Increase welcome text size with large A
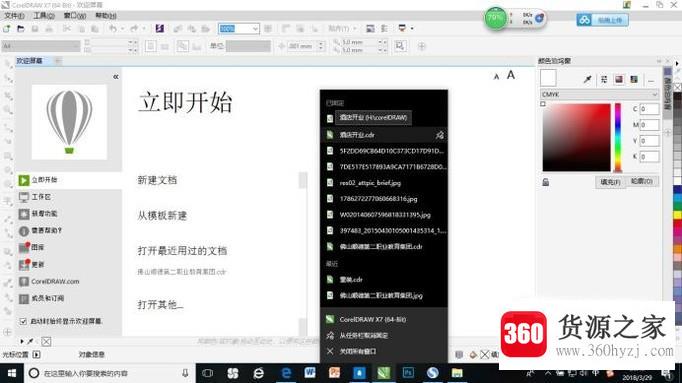The height and width of the screenshot is (383, 682). pyautogui.click(x=511, y=75)
